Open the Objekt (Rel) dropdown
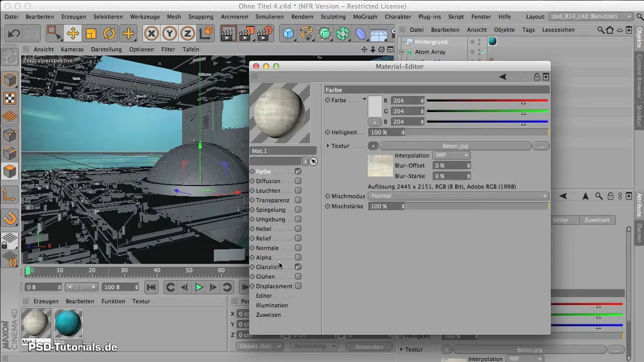Viewport: 644px width, 362px height. pos(259,346)
